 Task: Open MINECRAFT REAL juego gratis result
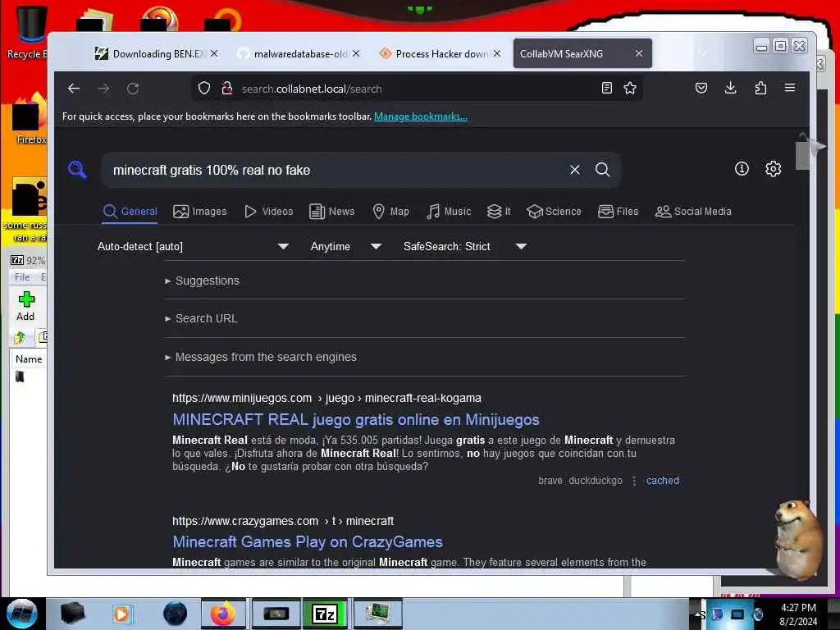click(356, 419)
